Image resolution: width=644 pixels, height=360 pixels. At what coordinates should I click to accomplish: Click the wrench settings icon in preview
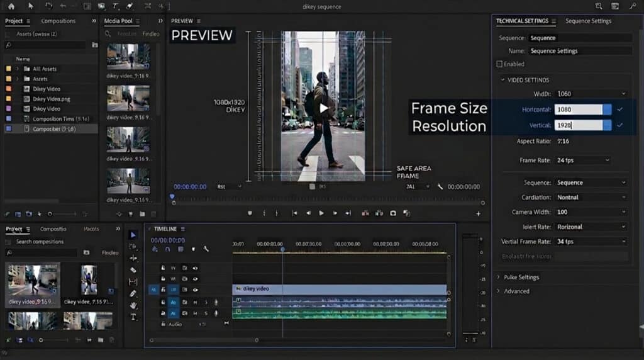pyautogui.click(x=440, y=186)
